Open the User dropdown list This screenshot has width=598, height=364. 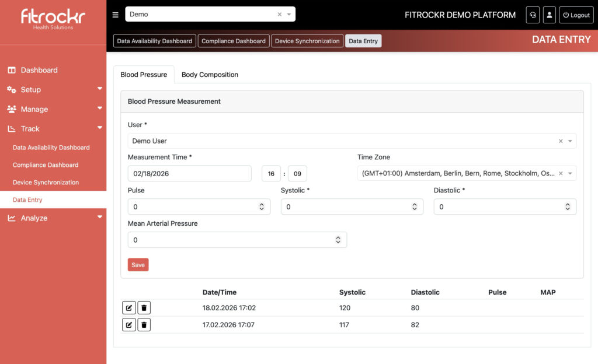[x=570, y=141]
